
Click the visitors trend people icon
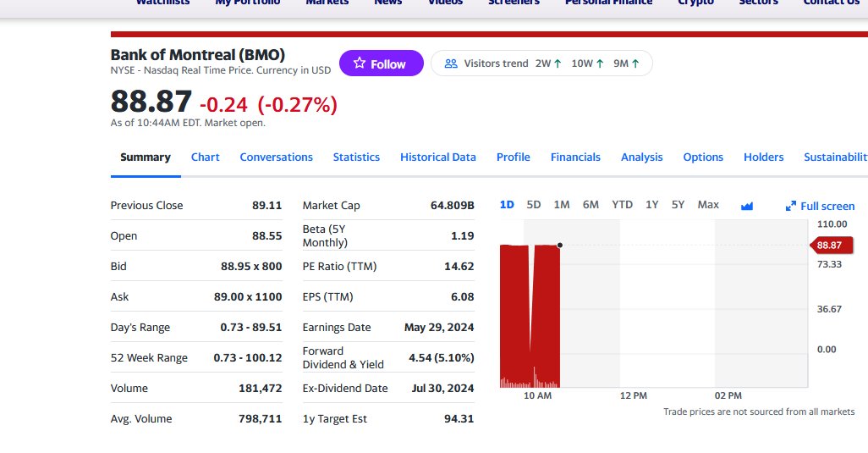pos(451,64)
